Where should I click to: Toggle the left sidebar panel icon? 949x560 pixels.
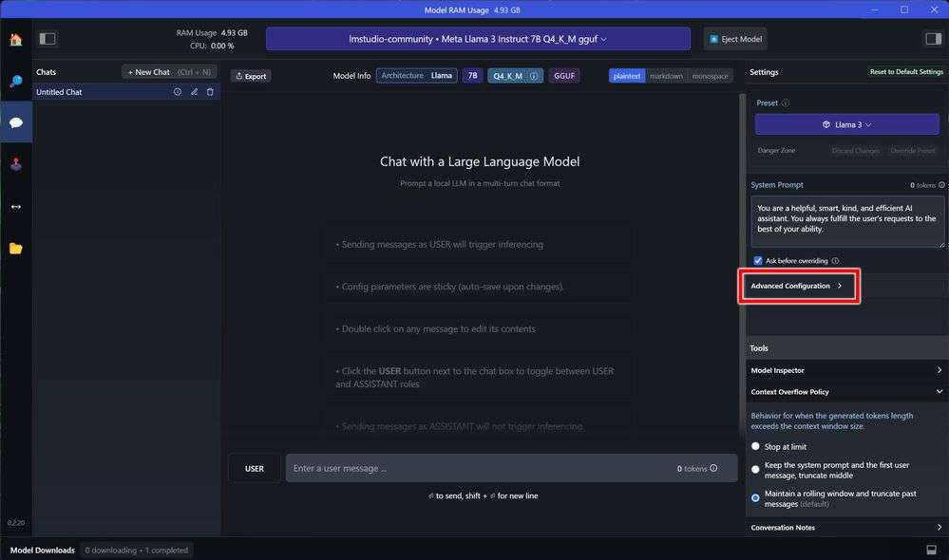coord(47,39)
